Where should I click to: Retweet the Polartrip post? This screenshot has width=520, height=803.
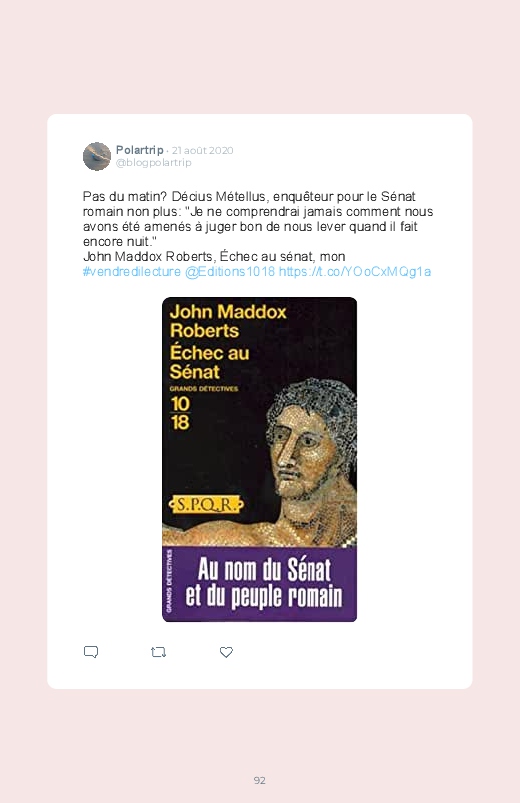(158, 652)
